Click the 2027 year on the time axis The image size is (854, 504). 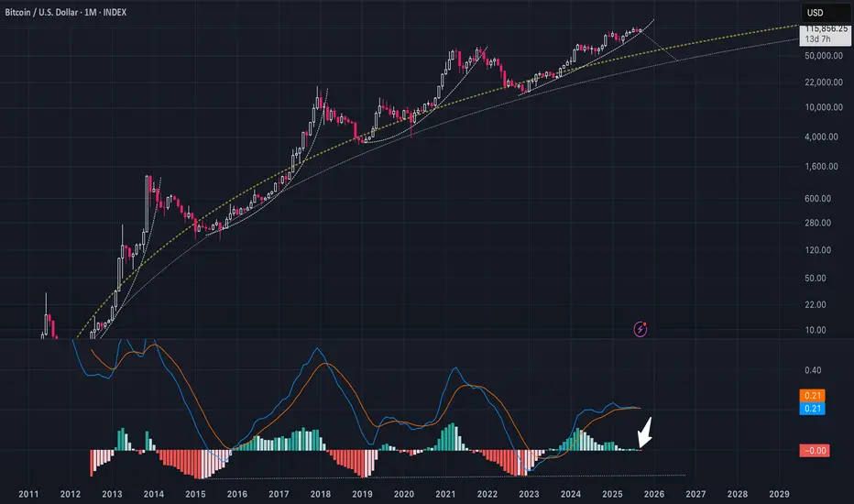point(695,494)
